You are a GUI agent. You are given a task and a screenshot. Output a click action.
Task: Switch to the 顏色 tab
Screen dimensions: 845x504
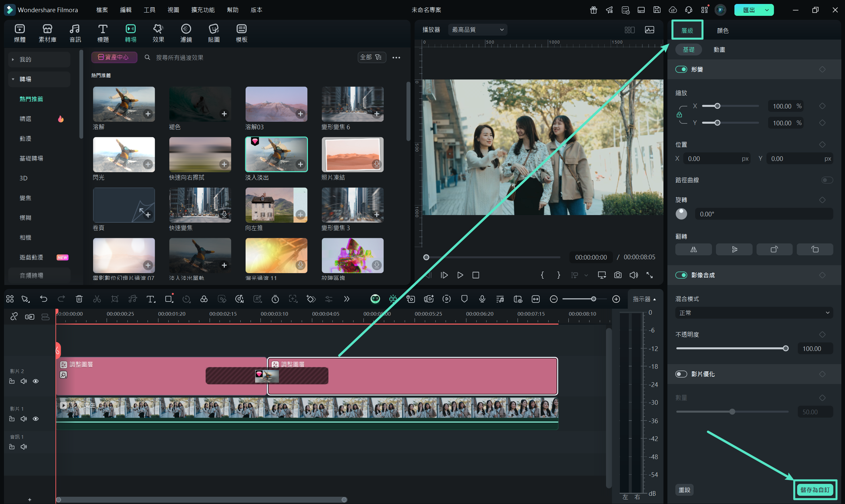[x=722, y=31]
